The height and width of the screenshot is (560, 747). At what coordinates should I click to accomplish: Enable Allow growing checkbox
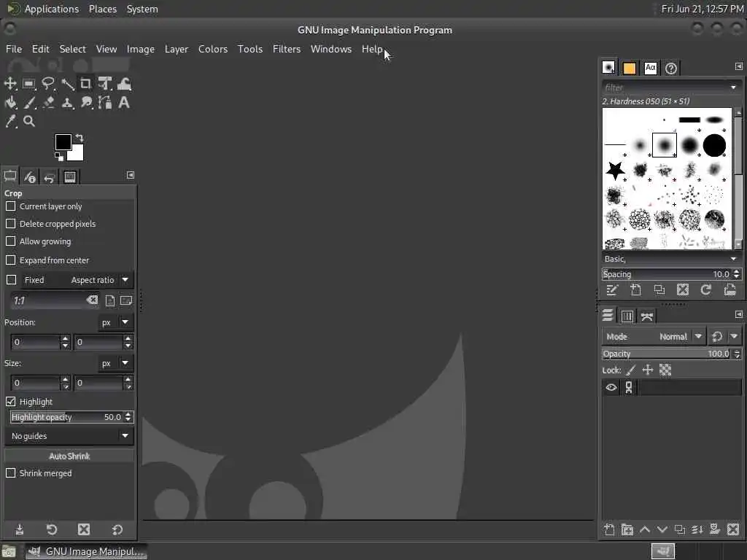[10, 241]
